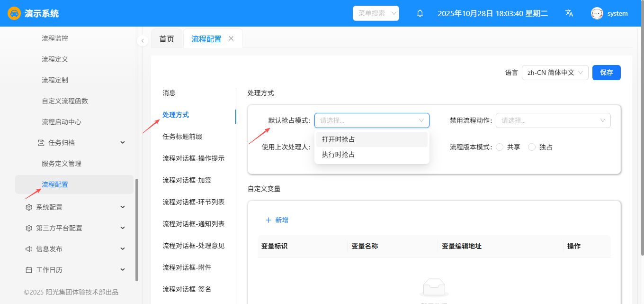Open the language translation icon
The height and width of the screenshot is (304, 644).
click(569, 13)
